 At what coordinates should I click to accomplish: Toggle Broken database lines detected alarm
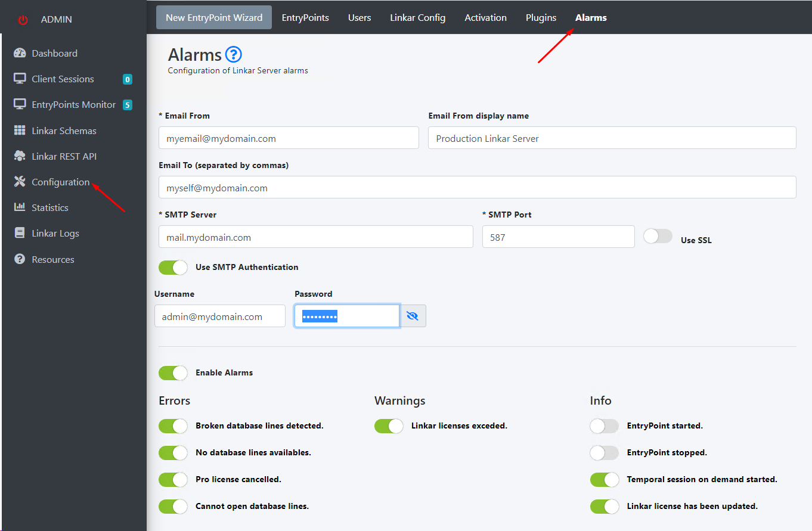(173, 426)
